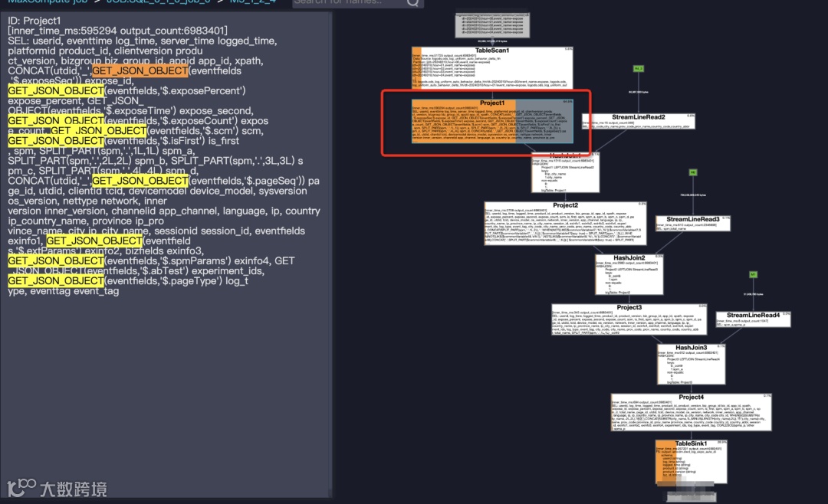828x504 pixels.
Task: Click the highlighted GET_JSON_OBJECT before '$.exposeCount'
Action: (56, 121)
